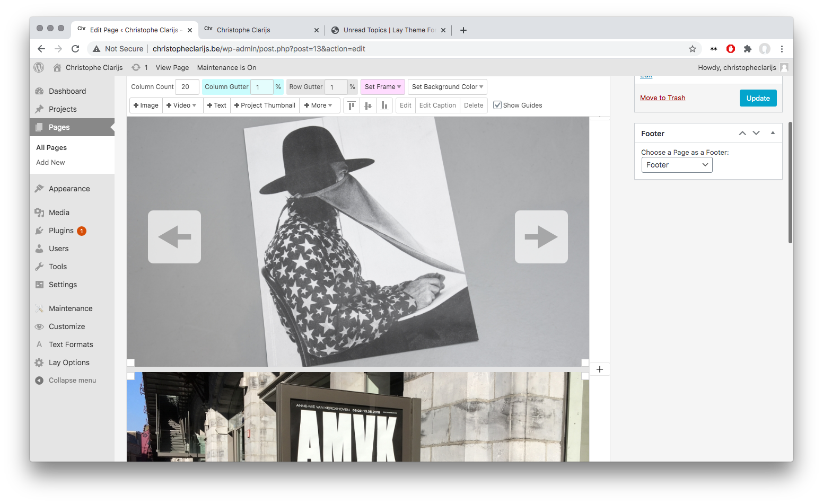Viewport: 823px width, 504px height.
Task: Go to previous slide in carousel
Action: 174,237
